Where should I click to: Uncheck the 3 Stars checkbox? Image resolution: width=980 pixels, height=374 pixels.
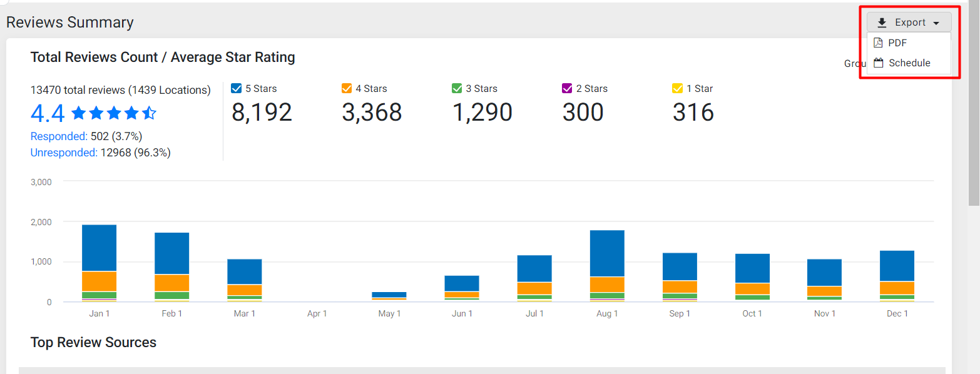tap(457, 88)
